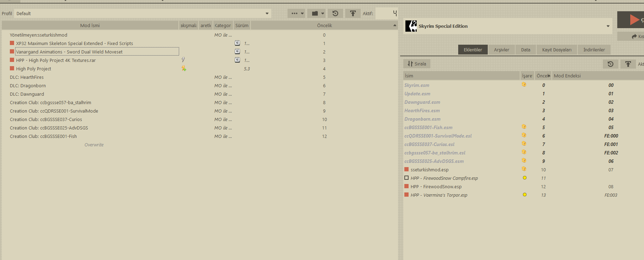Sort mod list by Öncelik column header
Image resolution: width=644 pixels, height=260 pixels.
[324, 25]
